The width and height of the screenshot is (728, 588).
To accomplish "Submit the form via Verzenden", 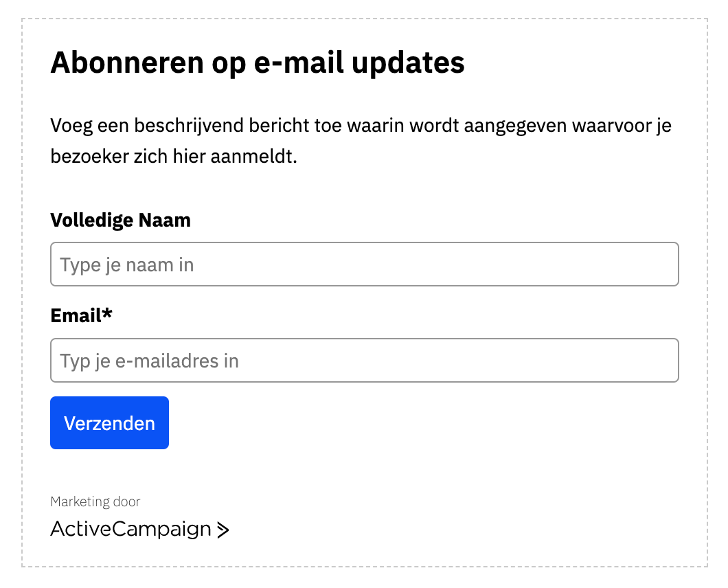I will point(109,422).
